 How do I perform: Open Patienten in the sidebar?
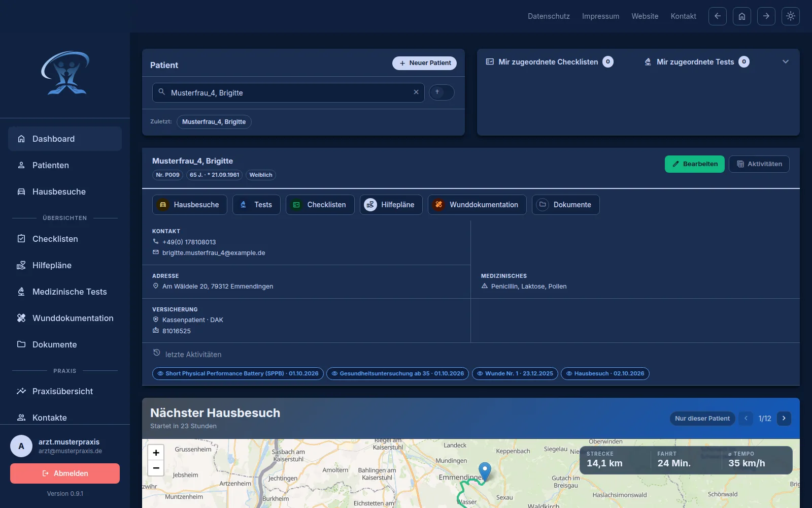pyautogui.click(x=65, y=165)
